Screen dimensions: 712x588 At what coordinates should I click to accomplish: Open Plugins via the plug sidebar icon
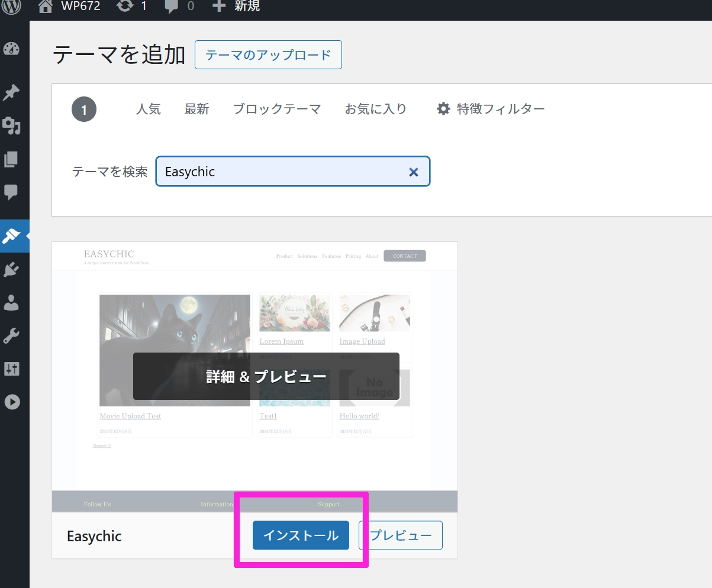(x=11, y=270)
